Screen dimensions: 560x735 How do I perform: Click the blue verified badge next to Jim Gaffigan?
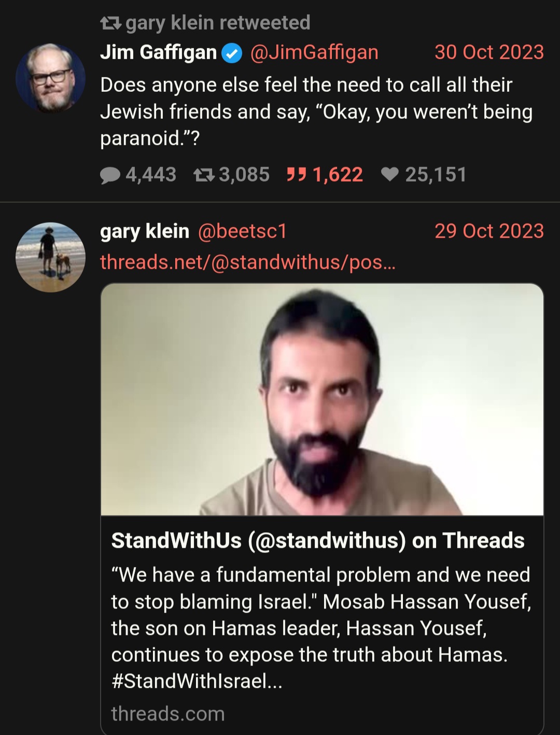[232, 53]
